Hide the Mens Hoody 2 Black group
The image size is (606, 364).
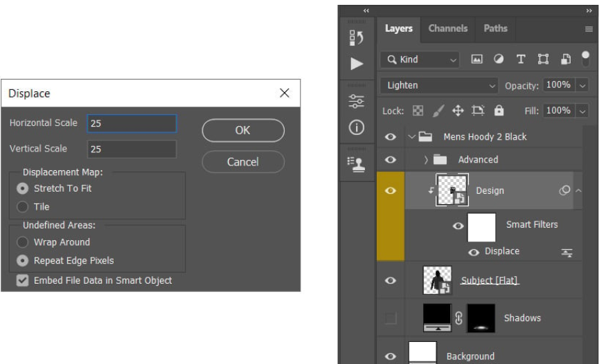391,136
